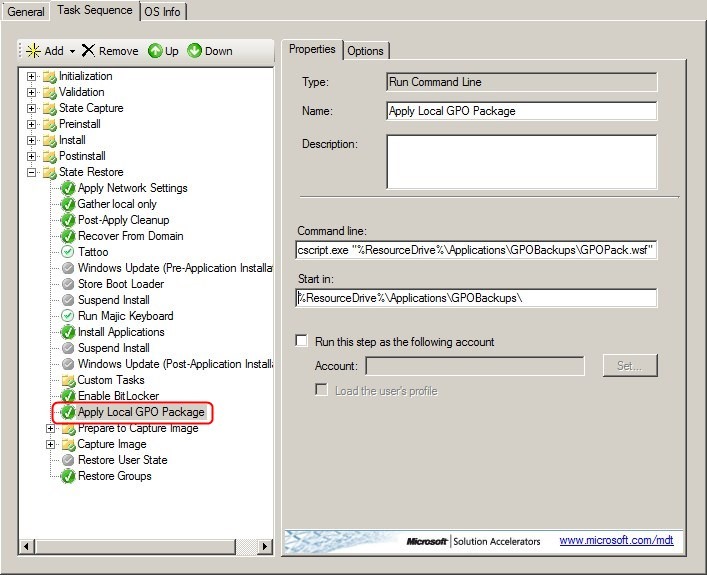Select the Suspend Install step below Store Boot Loader

pos(114,300)
